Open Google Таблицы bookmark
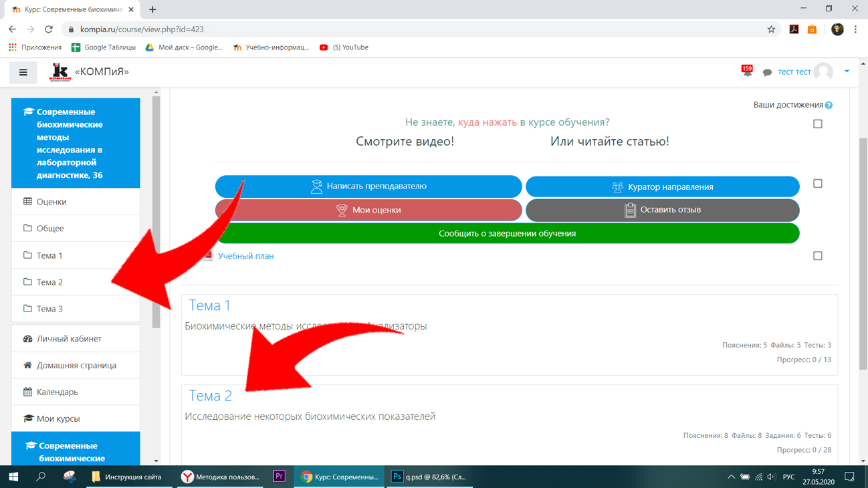The height and width of the screenshot is (488, 868). pos(104,47)
